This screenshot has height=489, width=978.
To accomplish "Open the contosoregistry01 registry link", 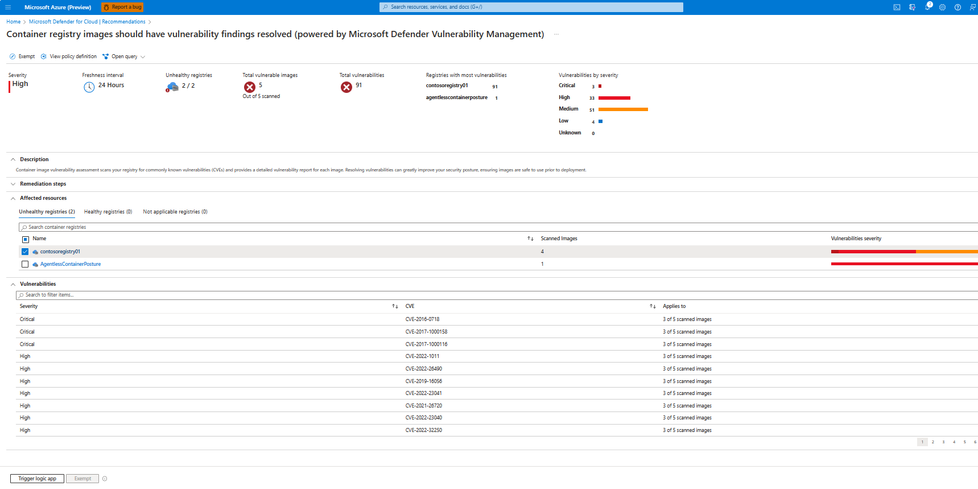I will (x=61, y=251).
